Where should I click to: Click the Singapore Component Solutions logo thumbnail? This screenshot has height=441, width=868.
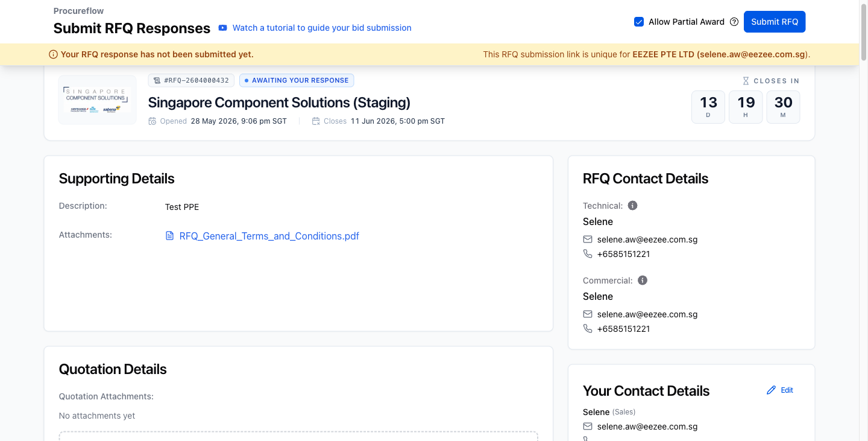tap(98, 100)
